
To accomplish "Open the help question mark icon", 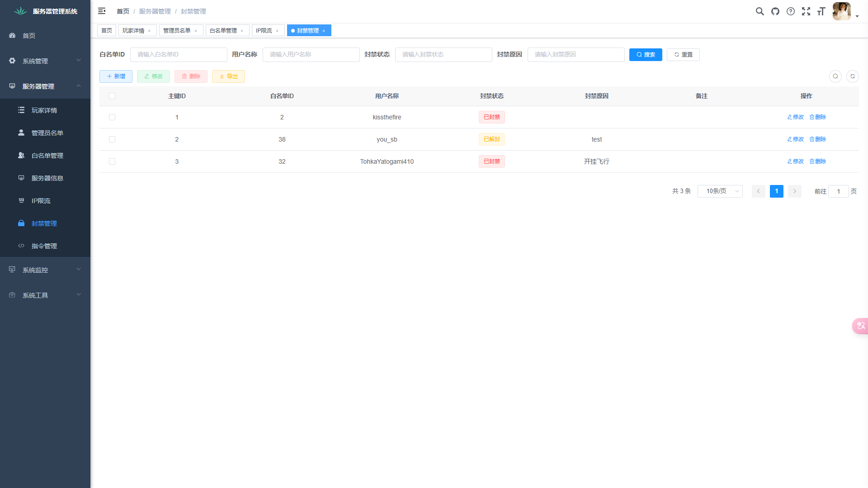I will point(791,11).
